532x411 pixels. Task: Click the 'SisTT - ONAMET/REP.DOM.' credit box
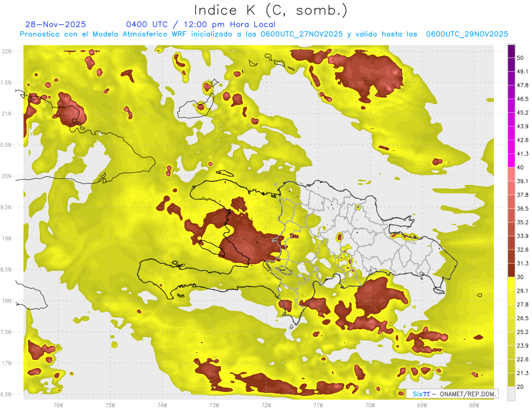(452, 394)
